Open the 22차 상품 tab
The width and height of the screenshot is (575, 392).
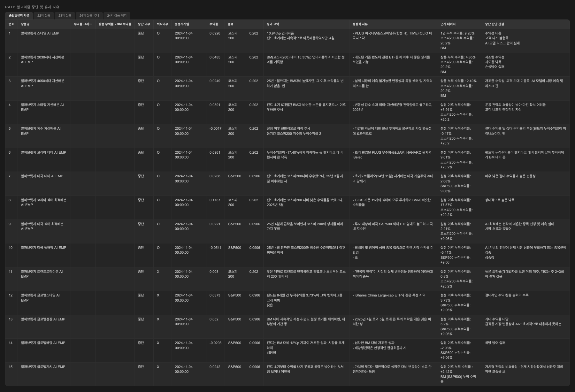click(x=44, y=16)
